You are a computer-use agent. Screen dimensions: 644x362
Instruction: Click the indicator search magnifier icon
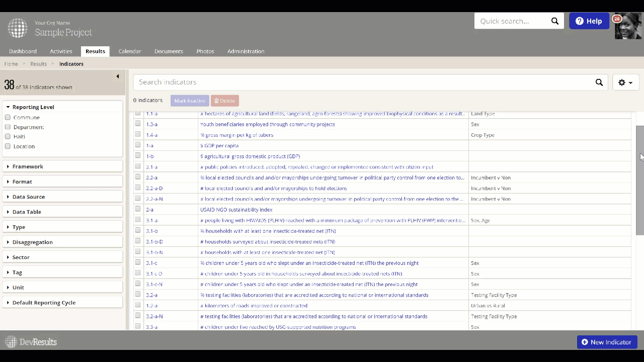[599, 82]
